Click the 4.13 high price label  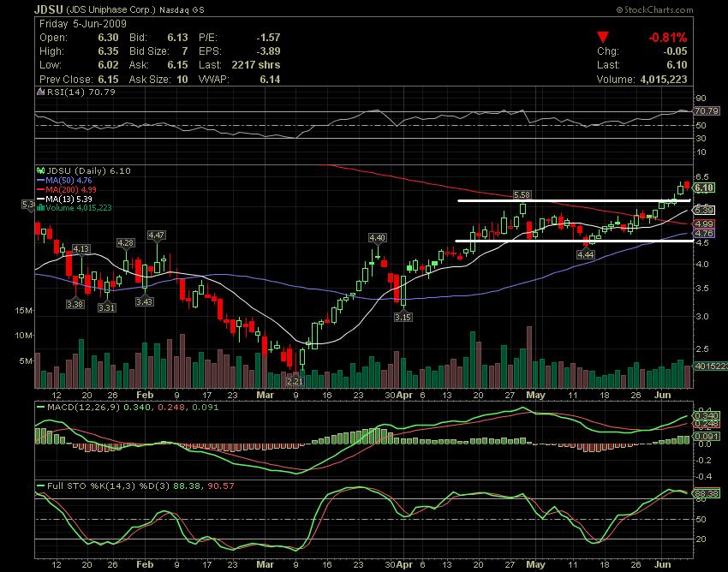[81, 249]
